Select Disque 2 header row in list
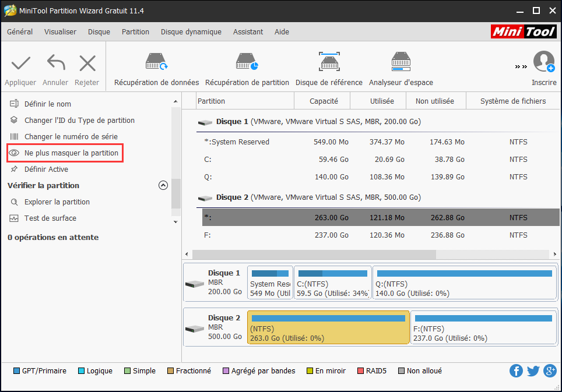This screenshot has width=562, height=392. (378, 197)
